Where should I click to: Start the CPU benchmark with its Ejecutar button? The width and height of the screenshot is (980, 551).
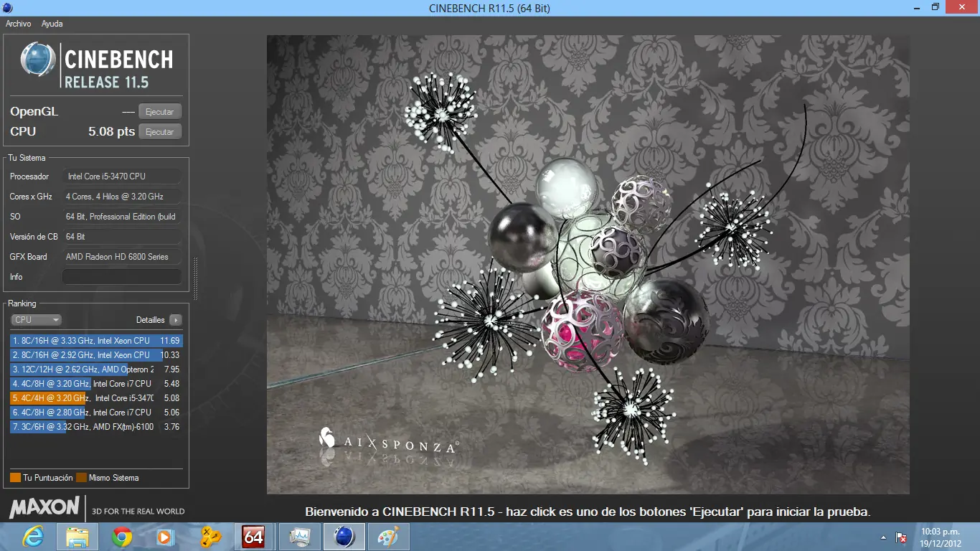click(x=160, y=132)
